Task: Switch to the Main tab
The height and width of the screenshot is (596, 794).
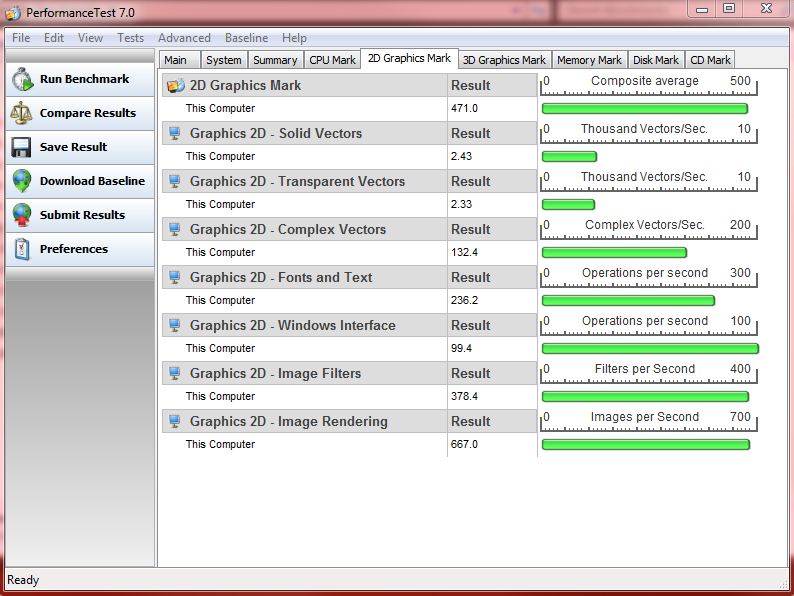Action: coord(179,60)
